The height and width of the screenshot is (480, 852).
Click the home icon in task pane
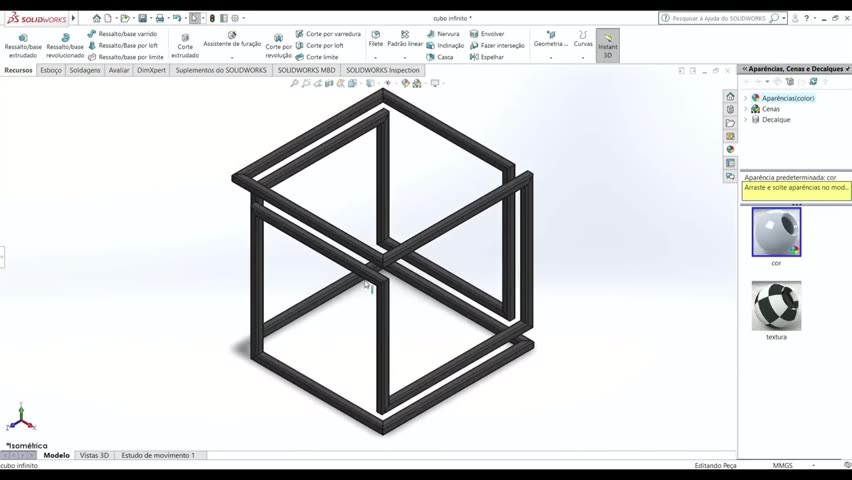click(730, 97)
